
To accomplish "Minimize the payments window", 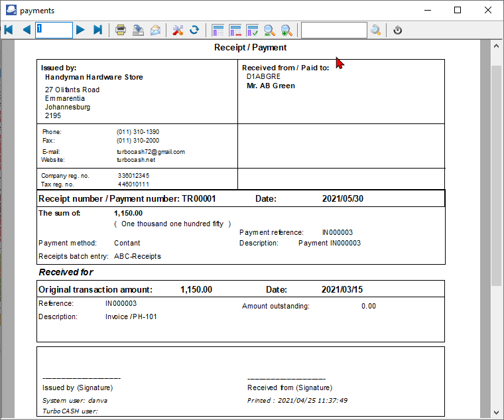I will tap(428, 10).
